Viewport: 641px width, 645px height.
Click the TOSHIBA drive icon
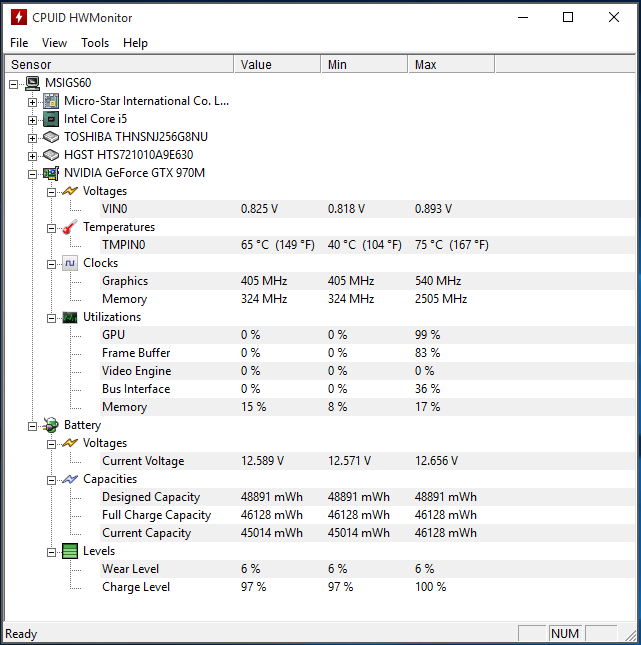(x=51, y=137)
